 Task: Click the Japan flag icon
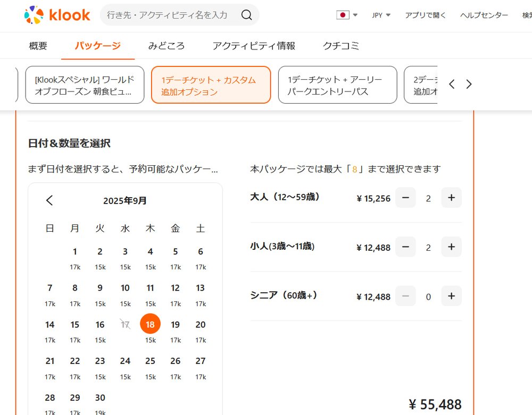point(343,15)
